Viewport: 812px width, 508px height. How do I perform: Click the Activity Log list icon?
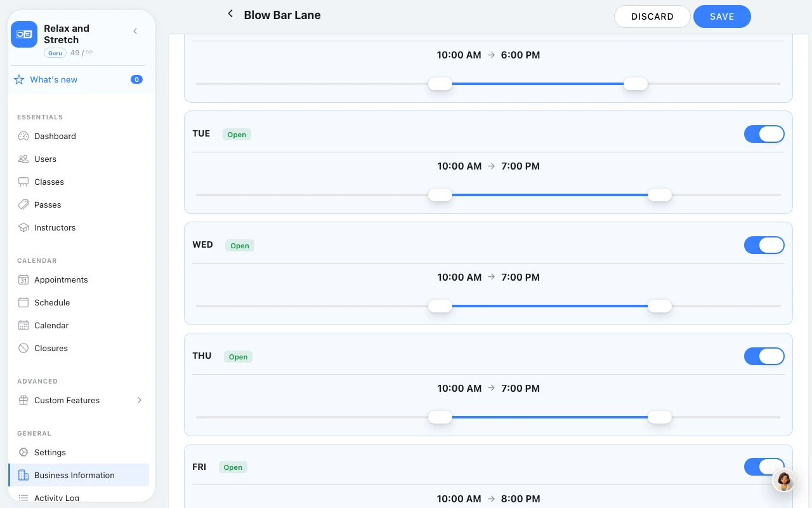(x=23, y=498)
